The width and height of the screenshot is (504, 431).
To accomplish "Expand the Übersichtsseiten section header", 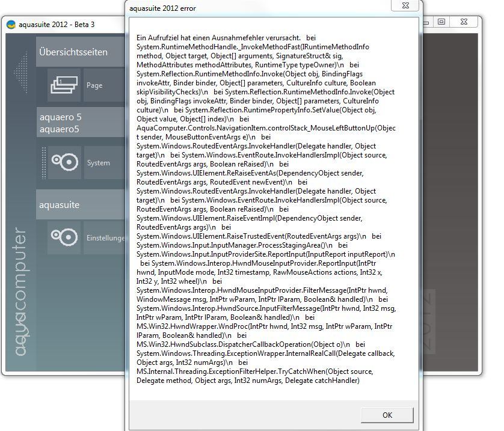I will tap(81, 52).
